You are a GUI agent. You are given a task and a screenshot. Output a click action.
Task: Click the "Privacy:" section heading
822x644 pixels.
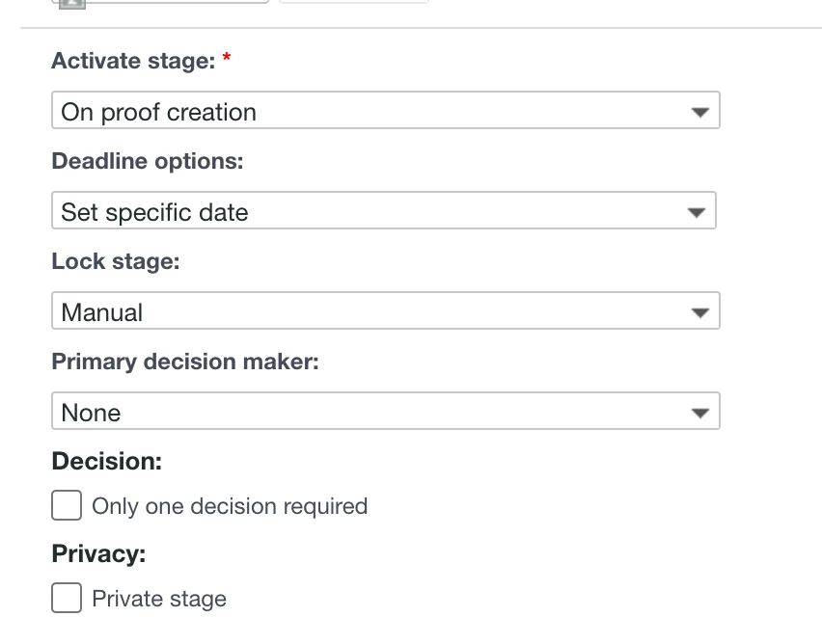(98, 554)
